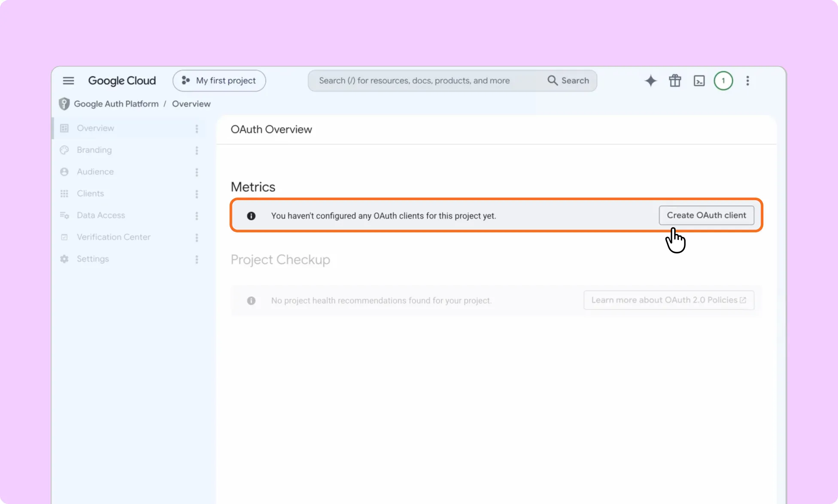Image resolution: width=838 pixels, height=504 pixels.
Task: Activate the Cloud Shell terminal icon
Action: tap(699, 81)
